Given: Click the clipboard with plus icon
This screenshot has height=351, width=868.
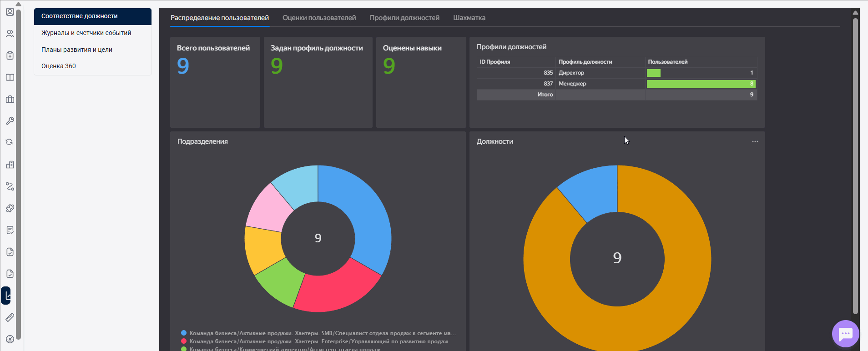Looking at the screenshot, I should pos(10,55).
